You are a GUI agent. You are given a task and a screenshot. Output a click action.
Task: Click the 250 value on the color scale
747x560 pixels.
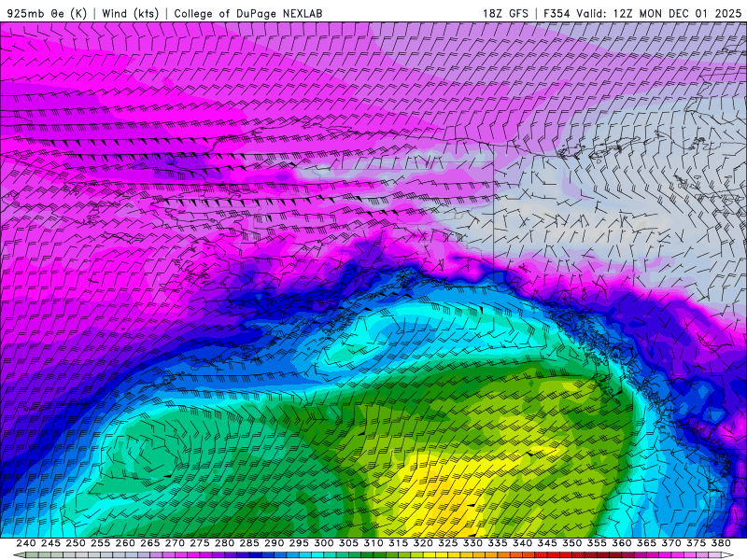(76, 543)
